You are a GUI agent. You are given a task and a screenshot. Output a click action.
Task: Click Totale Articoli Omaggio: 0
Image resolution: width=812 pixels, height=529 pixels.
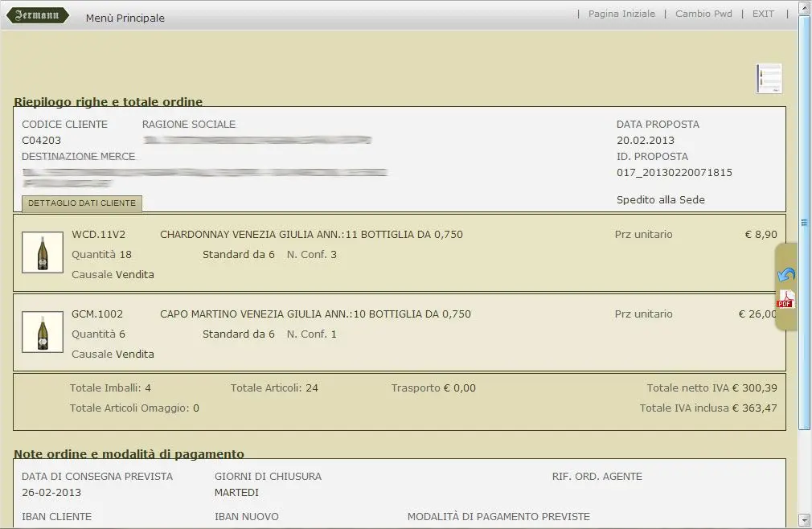134,408
